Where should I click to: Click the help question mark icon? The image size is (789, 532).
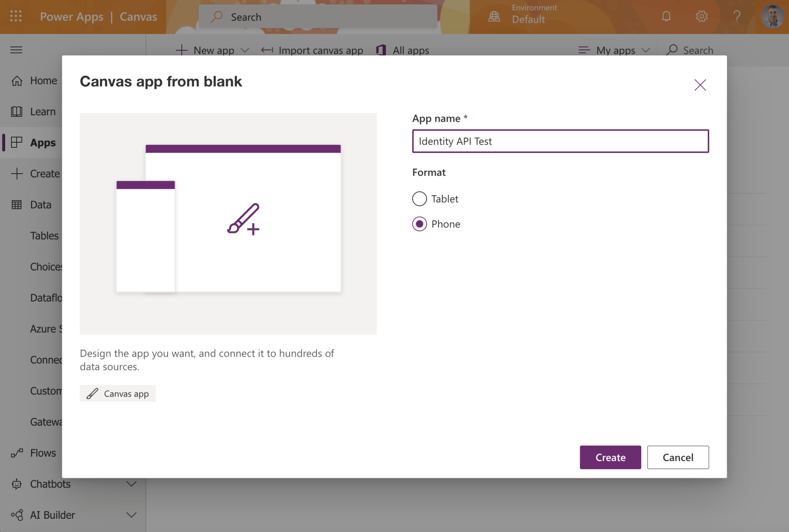pyautogui.click(x=737, y=16)
